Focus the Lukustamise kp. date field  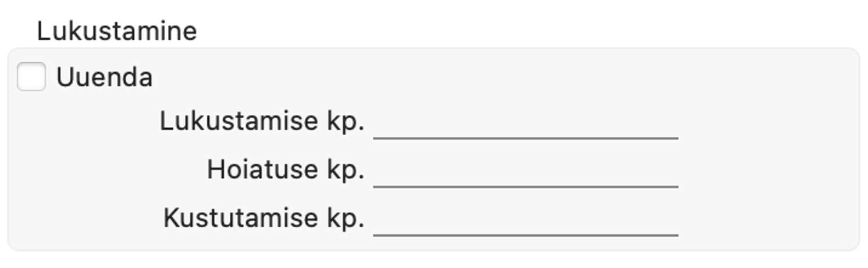click(525, 124)
